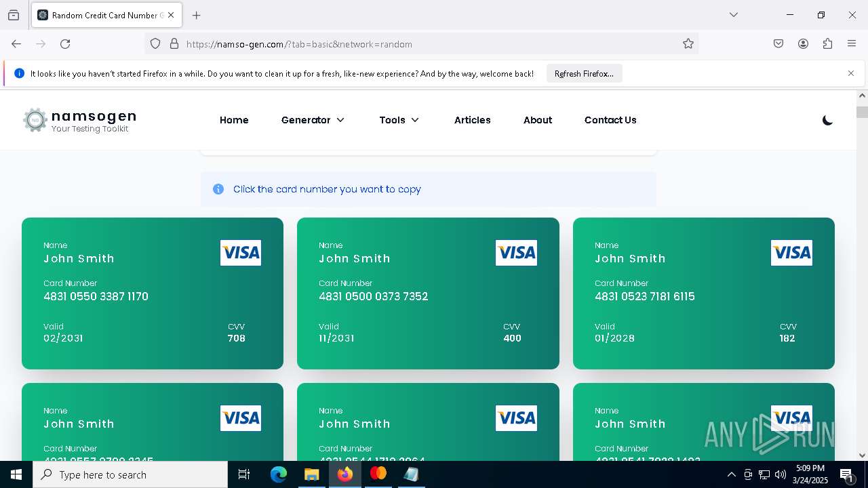Click the page scrollbar up arrow
This screenshot has height=488, width=868.
[x=862, y=96]
